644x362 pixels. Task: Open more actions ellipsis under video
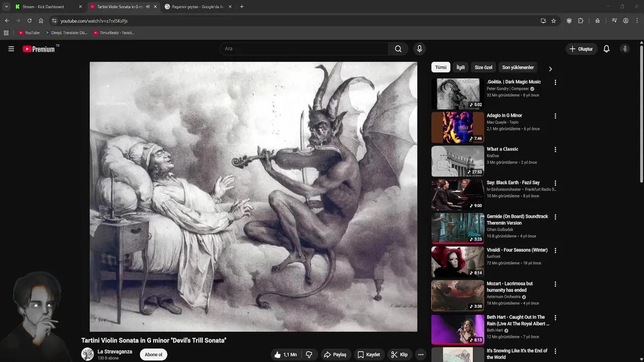point(421,354)
